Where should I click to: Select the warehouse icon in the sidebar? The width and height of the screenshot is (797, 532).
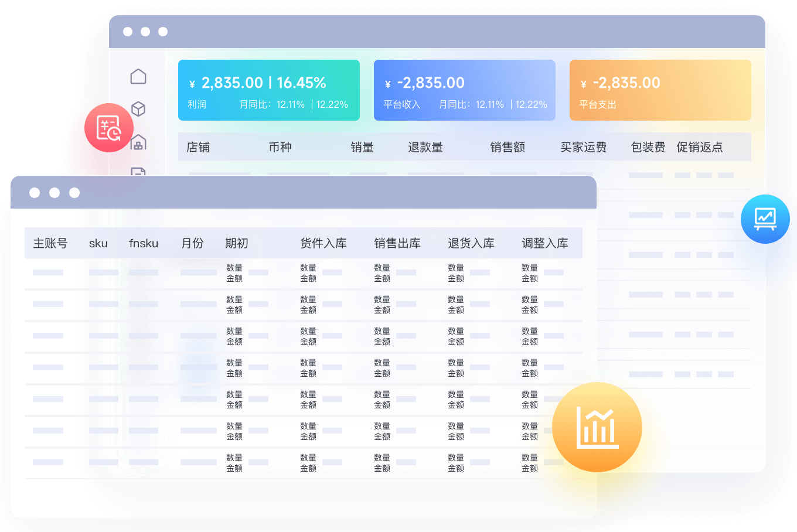139,142
